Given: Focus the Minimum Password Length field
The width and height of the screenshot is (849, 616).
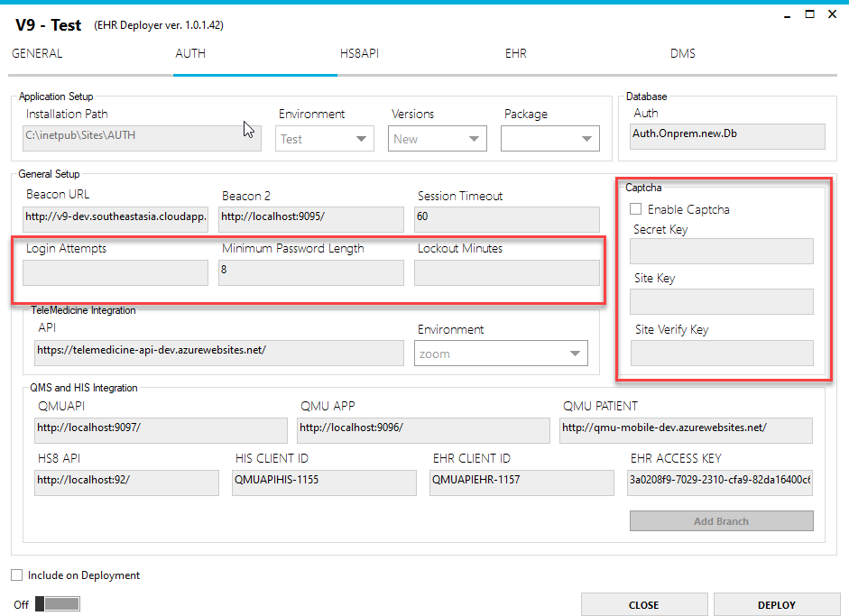Looking at the screenshot, I should point(310,272).
